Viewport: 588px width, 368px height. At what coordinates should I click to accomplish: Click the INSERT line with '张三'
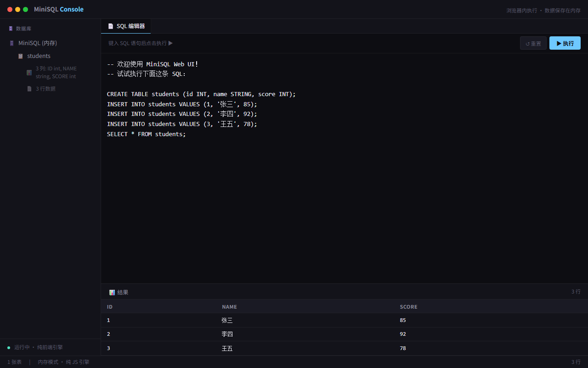[182, 104]
